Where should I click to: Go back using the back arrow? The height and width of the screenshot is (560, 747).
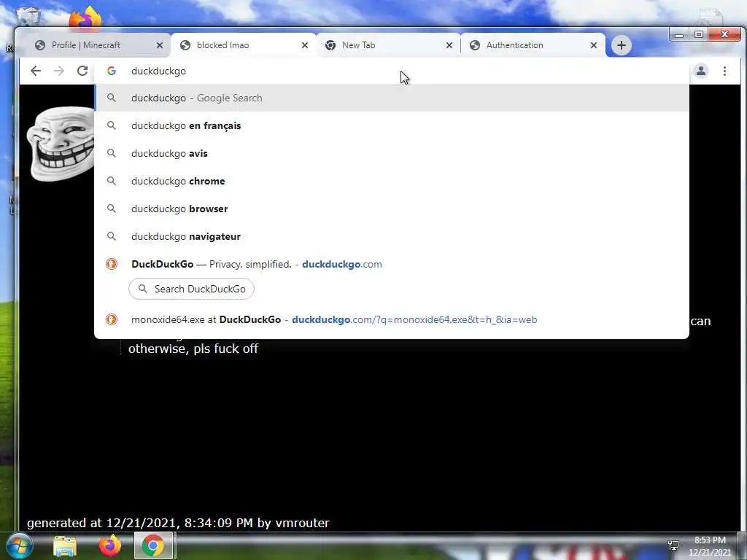36,71
